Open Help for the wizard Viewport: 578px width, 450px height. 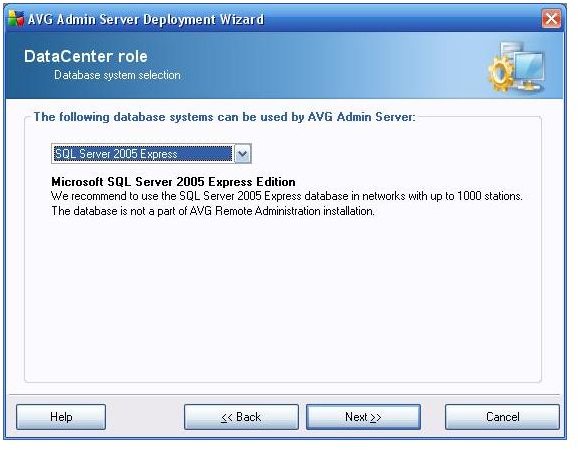[61, 417]
